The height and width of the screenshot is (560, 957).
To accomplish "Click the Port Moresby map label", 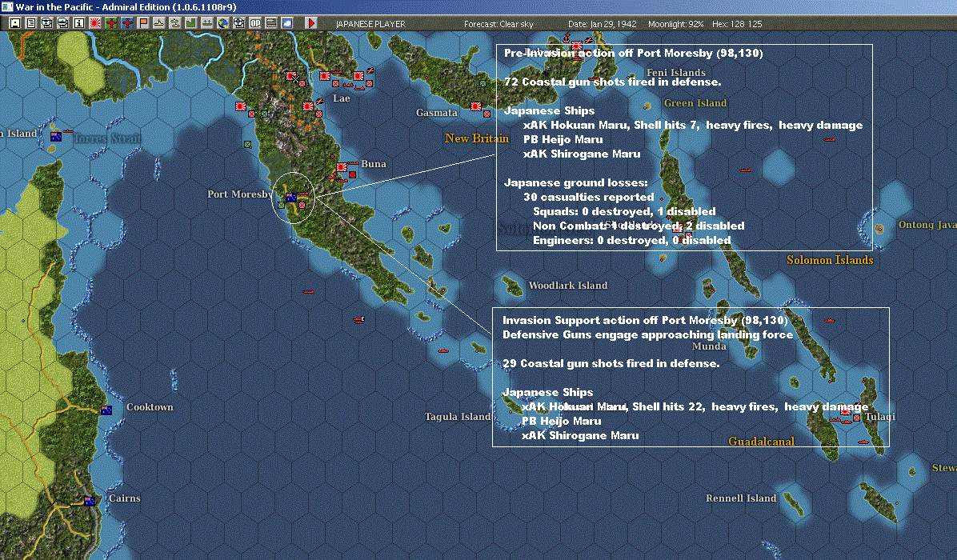I will point(240,194).
